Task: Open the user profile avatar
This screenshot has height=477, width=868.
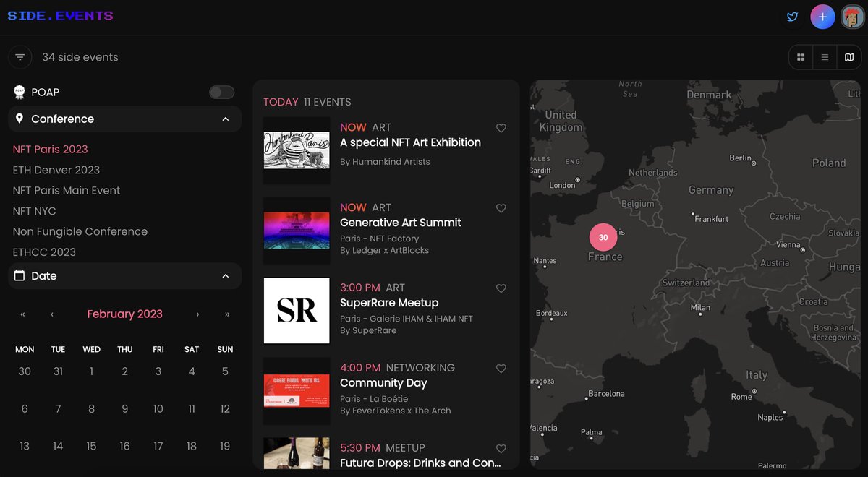Action: click(x=853, y=17)
